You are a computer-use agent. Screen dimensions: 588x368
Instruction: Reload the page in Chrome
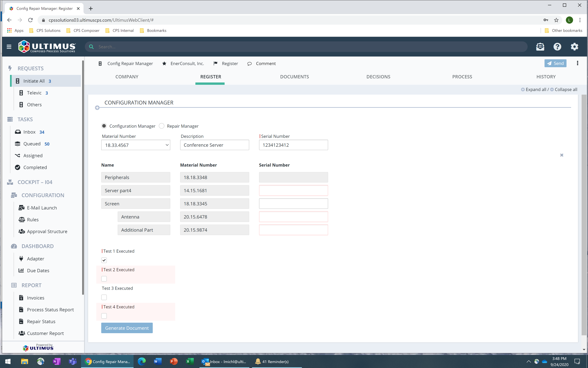30,20
